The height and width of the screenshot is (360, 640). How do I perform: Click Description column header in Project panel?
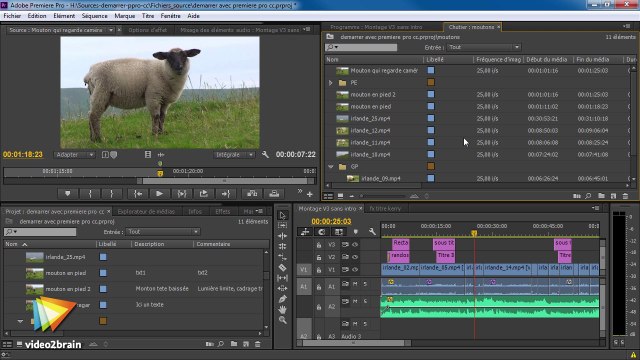click(149, 244)
